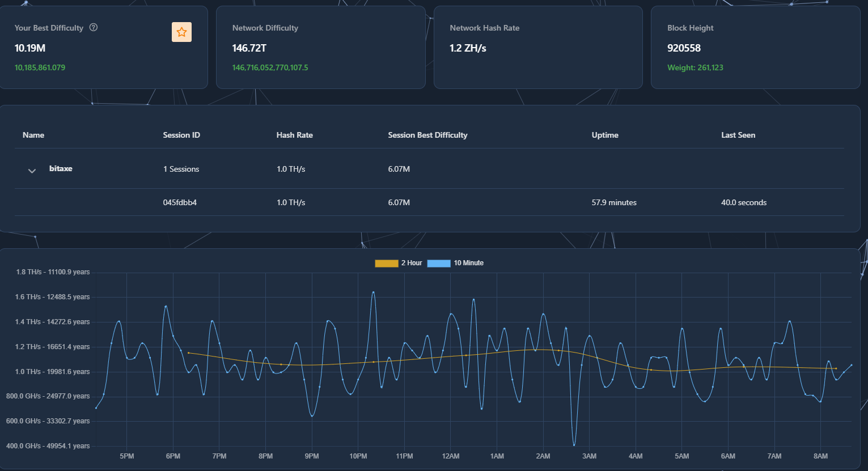This screenshot has width=868, height=471.
Task: Click the help icon beside Your Best Difficulty
Action: click(94, 27)
